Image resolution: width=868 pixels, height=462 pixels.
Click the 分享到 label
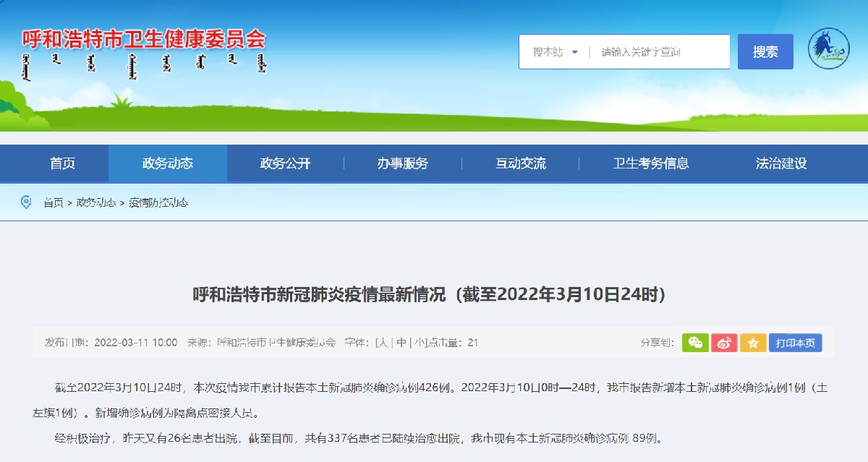point(658,343)
